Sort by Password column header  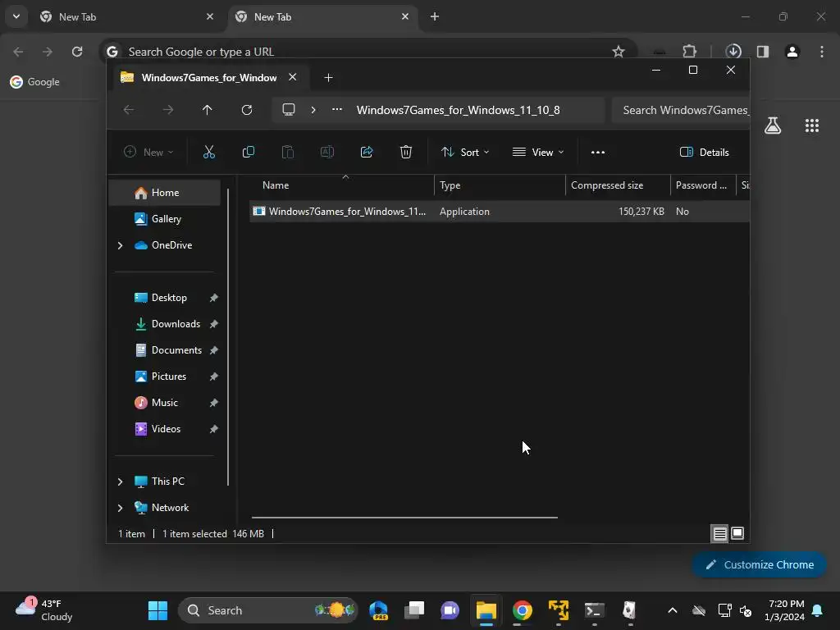tap(703, 185)
